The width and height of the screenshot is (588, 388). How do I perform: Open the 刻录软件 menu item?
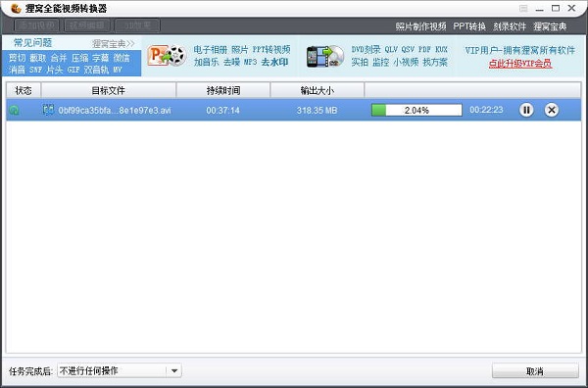[510, 26]
